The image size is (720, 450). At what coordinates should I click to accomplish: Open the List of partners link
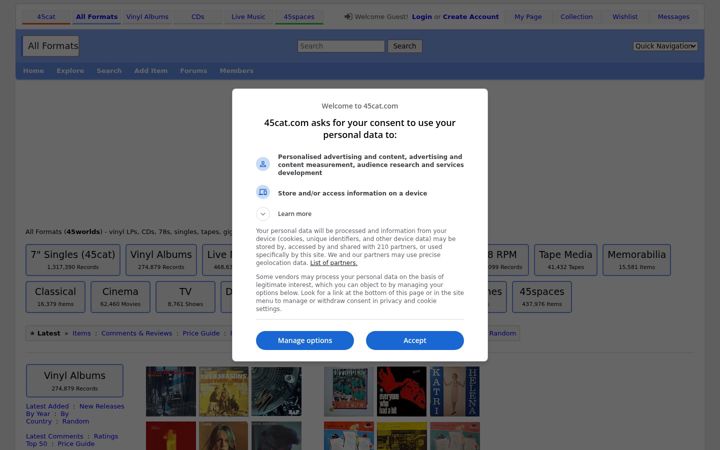333,263
